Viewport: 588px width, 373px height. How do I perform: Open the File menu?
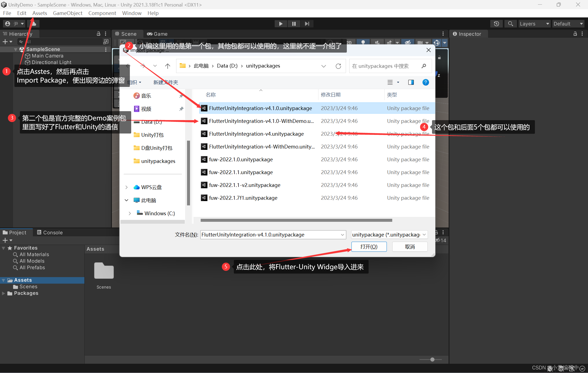tap(7, 13)
